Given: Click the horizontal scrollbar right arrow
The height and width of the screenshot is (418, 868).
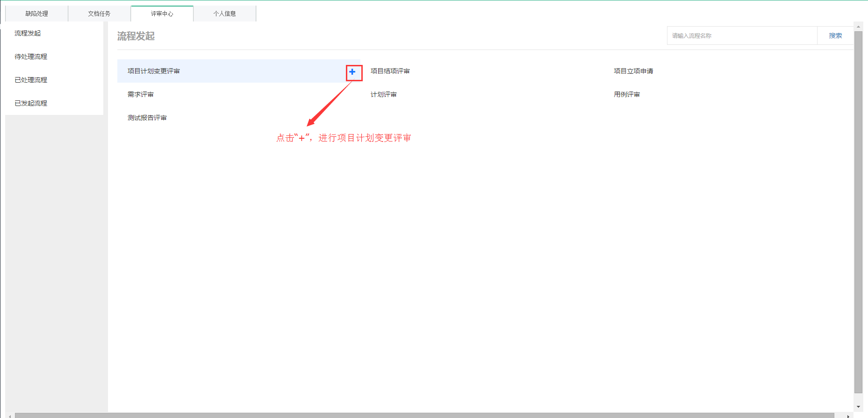Looking at the screenshot, I should point(848,416).
